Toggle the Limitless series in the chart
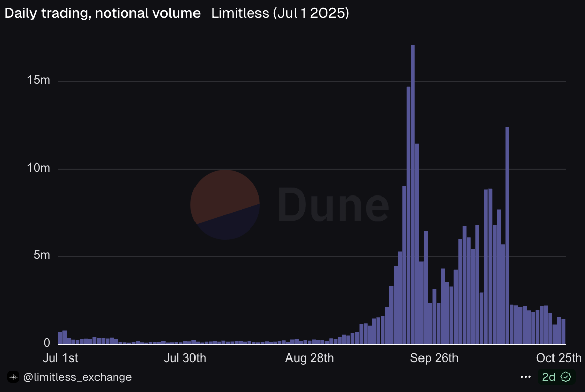The image size is (585, 392). coord(240,13)
